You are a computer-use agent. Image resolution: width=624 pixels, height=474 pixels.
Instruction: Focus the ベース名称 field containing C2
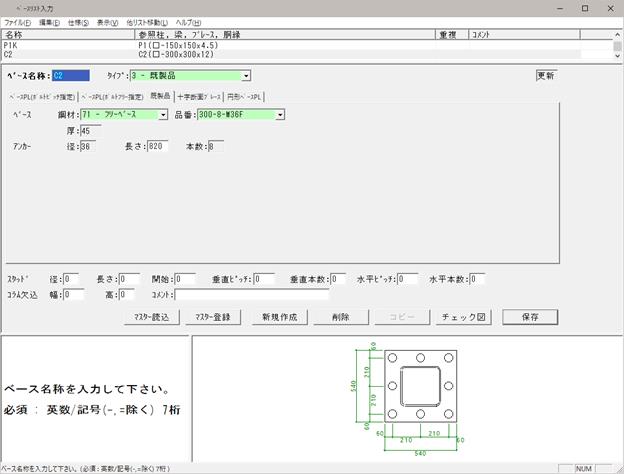tap(71, 76)
